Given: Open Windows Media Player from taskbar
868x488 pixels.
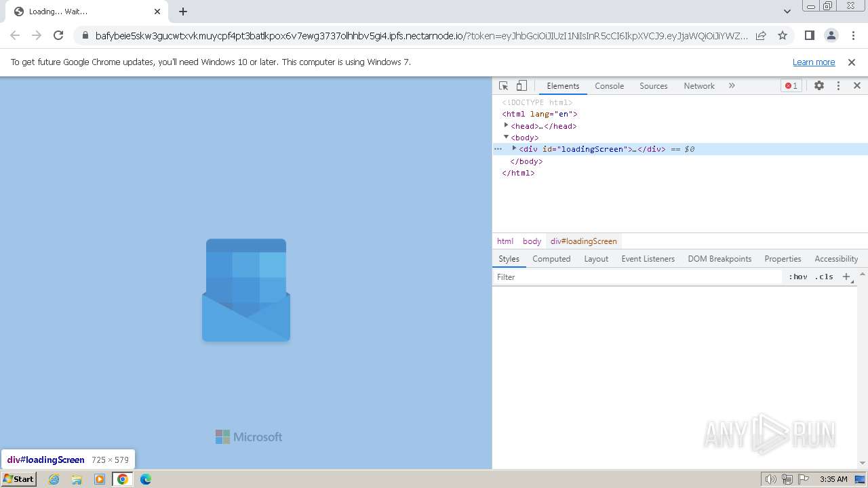Looking at the screenshot, I should tap(100, 479).
